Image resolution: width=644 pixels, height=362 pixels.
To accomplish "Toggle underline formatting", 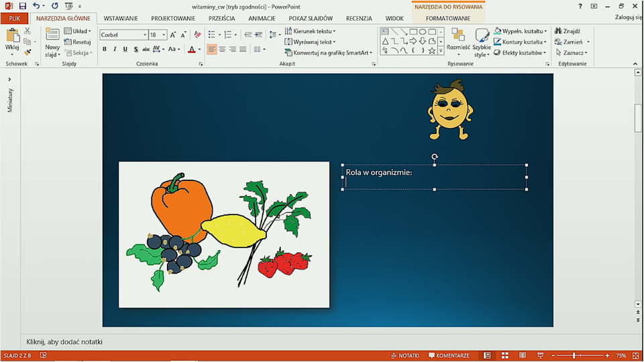I will pyautogui.click(x=125, y=49).
